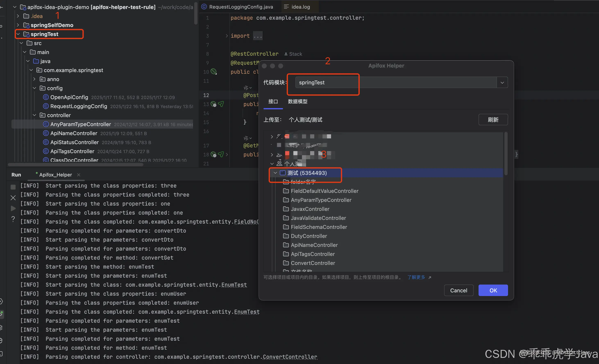Select the JavaxController folder in dialog
Screen dimensions: 599x364
(310, 209)
